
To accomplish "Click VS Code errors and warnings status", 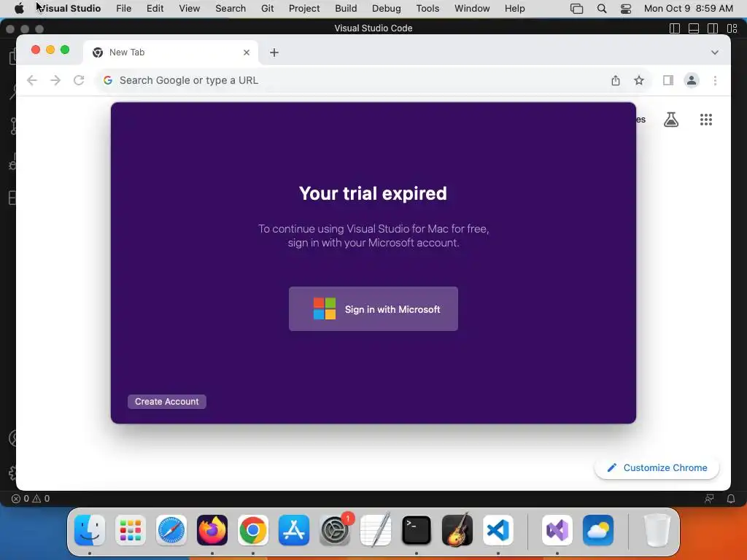I will tap(31, 499).
